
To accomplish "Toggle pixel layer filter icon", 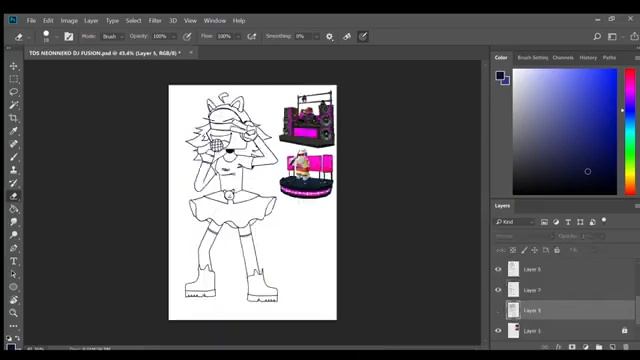I will [x=544, y=222].
